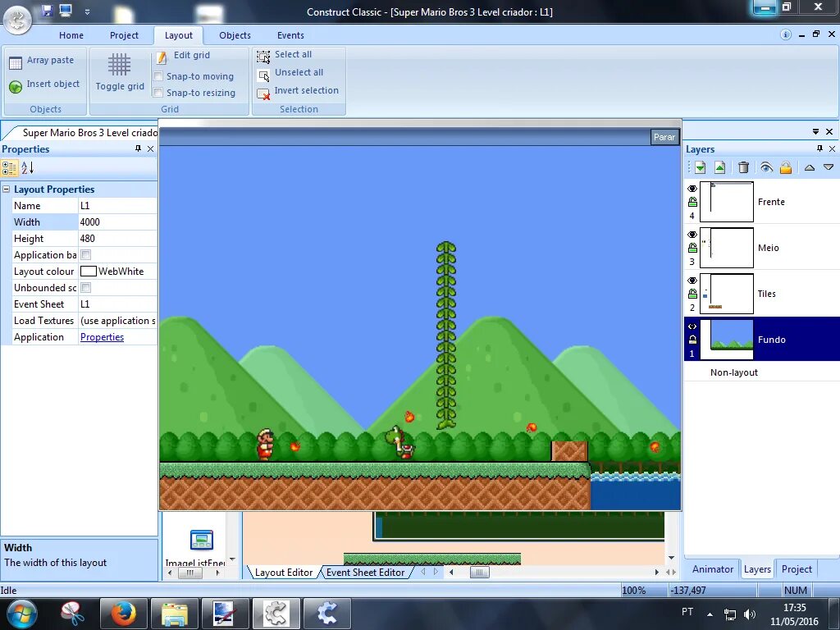Viewport: 840px width, 630px height.
Task: Toggle lock on the Tiles layer
Action: tap(692, 294)
